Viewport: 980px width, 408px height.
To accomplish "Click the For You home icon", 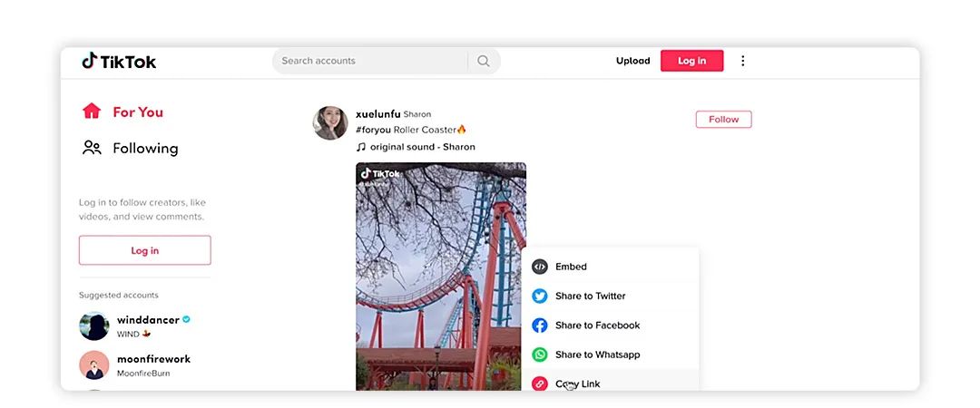I will pos(92,112).
